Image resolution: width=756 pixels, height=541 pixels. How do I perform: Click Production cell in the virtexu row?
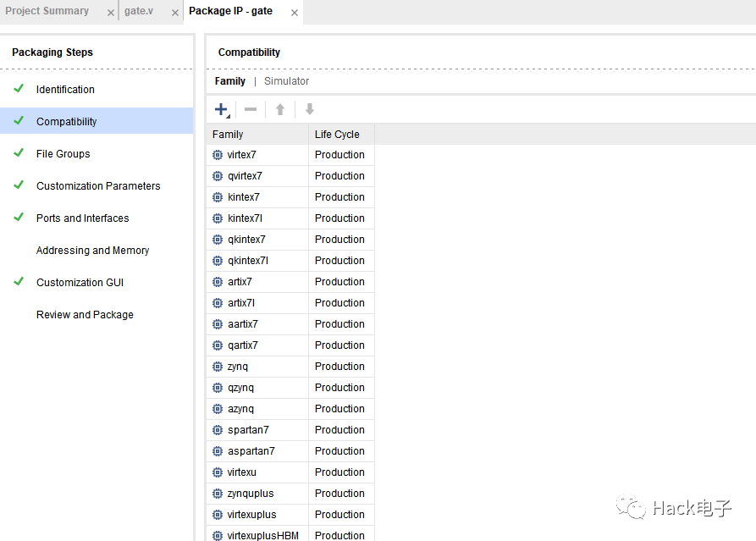(x=340, y=472)
